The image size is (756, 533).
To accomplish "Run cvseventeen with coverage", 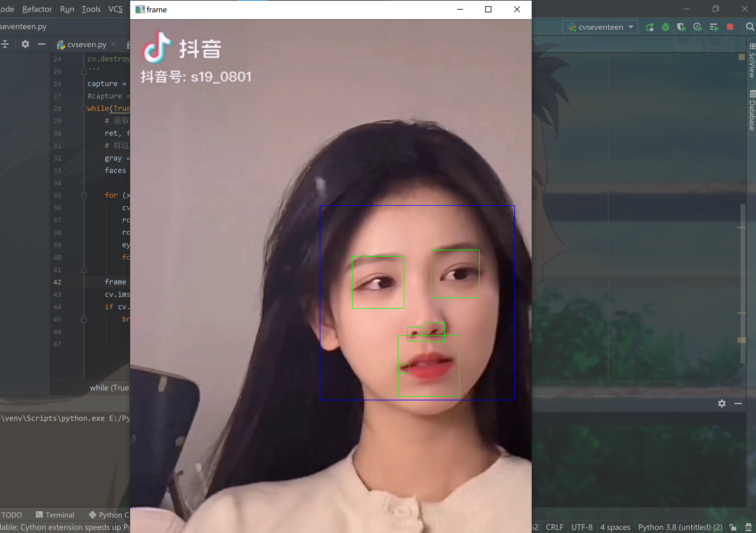I will click(x=681, y=27).
